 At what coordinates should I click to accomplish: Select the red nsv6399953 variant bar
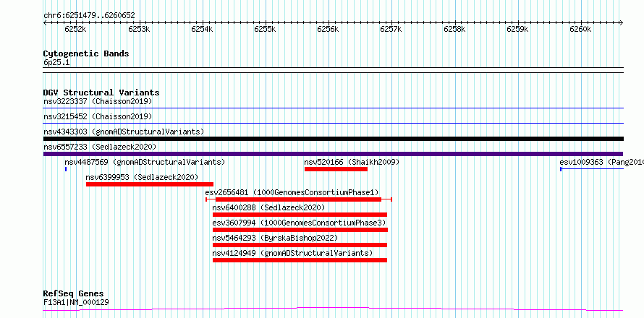[150, 184]
